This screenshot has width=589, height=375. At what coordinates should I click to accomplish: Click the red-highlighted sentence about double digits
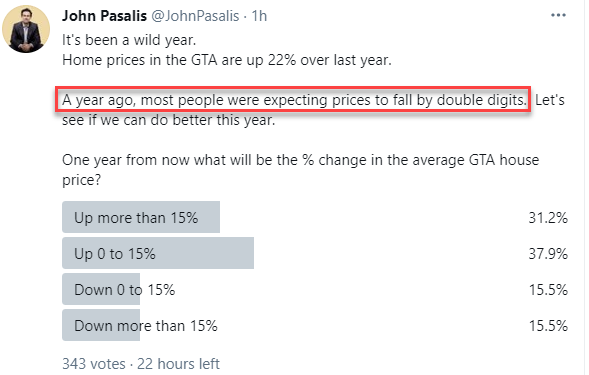[293, 100]
